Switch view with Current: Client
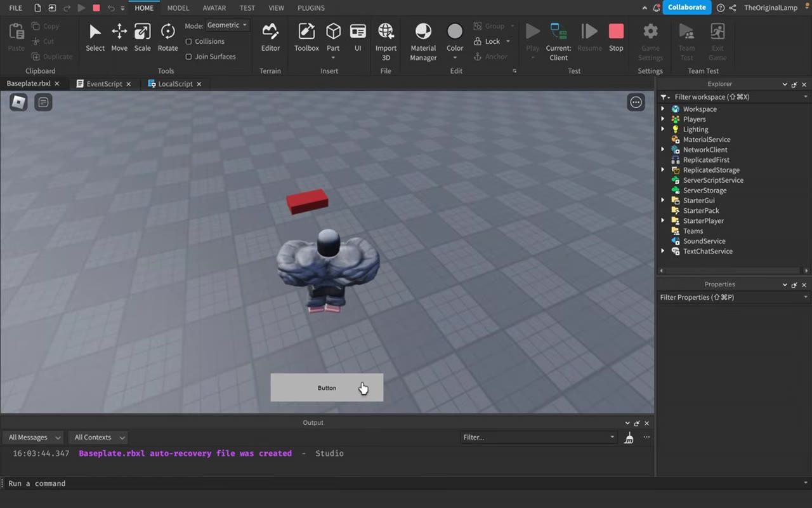This screenshot has height=508, width=812. [x=558, y=42]
